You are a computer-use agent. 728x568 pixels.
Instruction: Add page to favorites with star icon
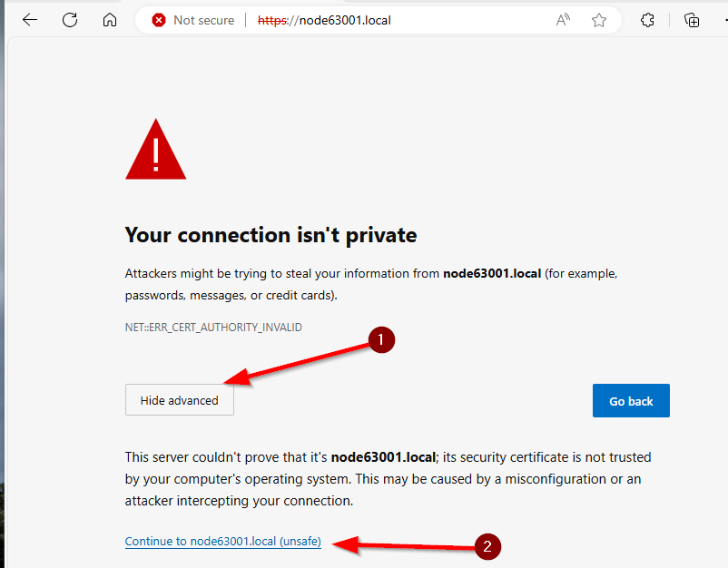tap(599, 20)
